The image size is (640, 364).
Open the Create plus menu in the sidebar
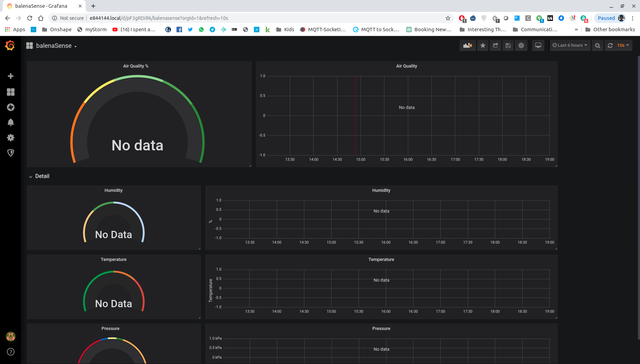11,76
